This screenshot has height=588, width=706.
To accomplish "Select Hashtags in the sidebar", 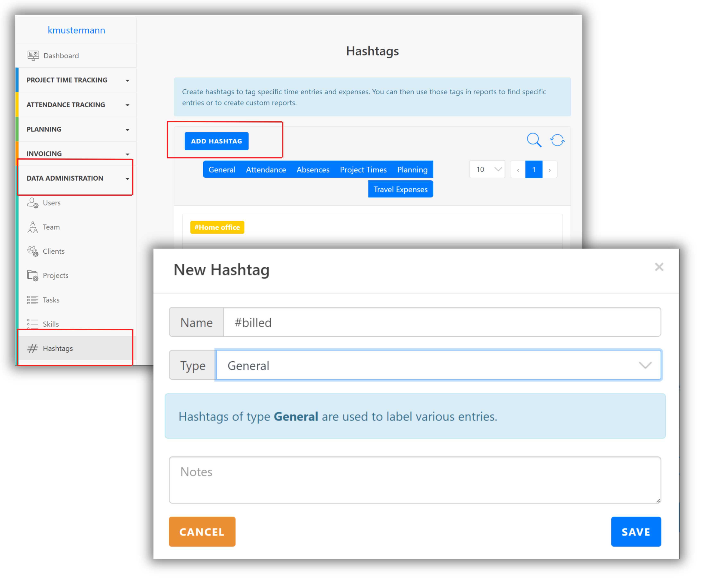I will coord(58,348).
